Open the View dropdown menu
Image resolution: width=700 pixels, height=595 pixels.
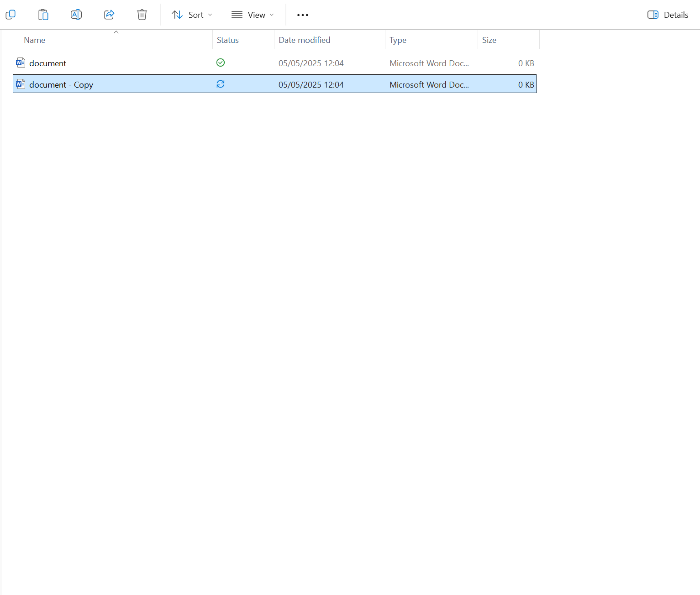[x=253, y=15]
